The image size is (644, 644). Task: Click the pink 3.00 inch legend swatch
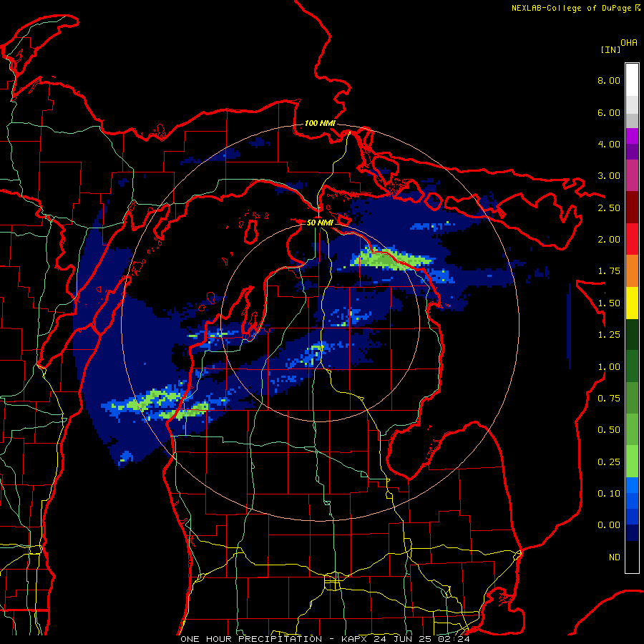632,175
